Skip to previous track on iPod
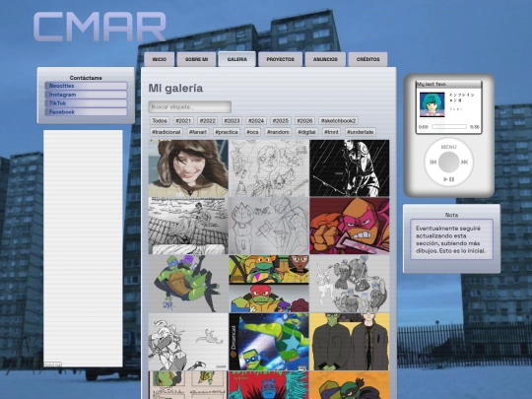532x399 pixels. [433, 163]
